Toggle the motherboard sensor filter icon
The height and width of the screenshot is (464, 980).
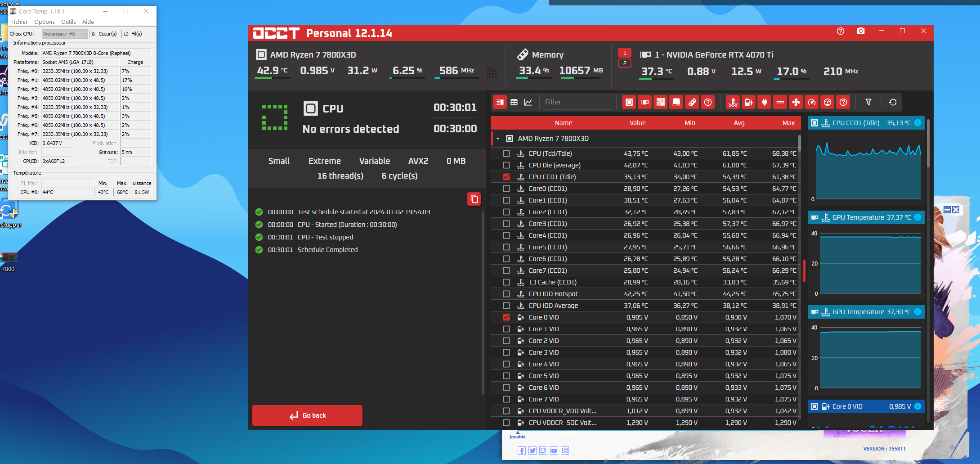661,102
